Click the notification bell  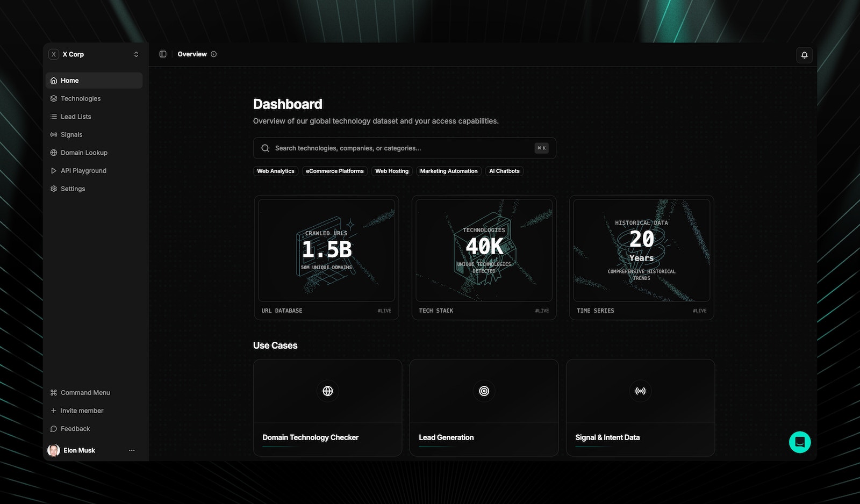[x=804, y=54]
